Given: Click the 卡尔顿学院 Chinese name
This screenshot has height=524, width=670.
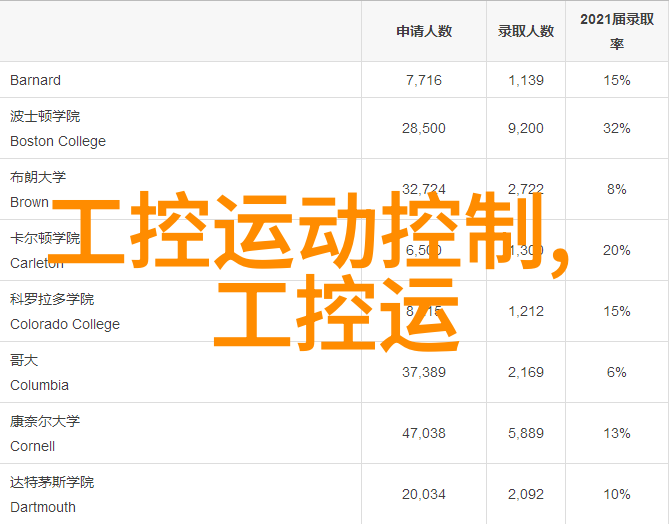Looking at the screenshot, I should tap(45, 238).
